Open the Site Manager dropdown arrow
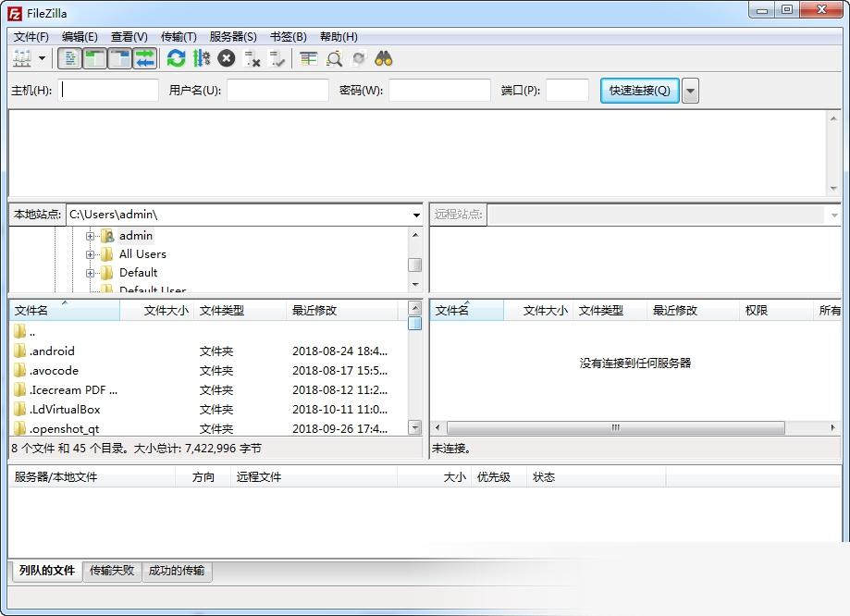Screen dimensions: 850x616 (x=42, y=58)
